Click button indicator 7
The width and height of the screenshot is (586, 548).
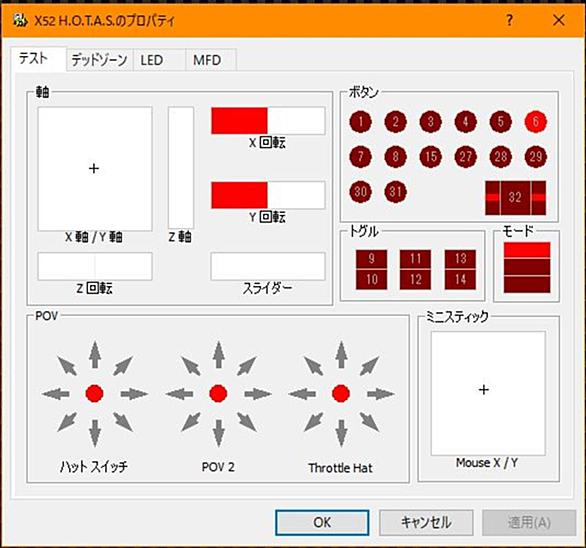(x=361, y=156)
